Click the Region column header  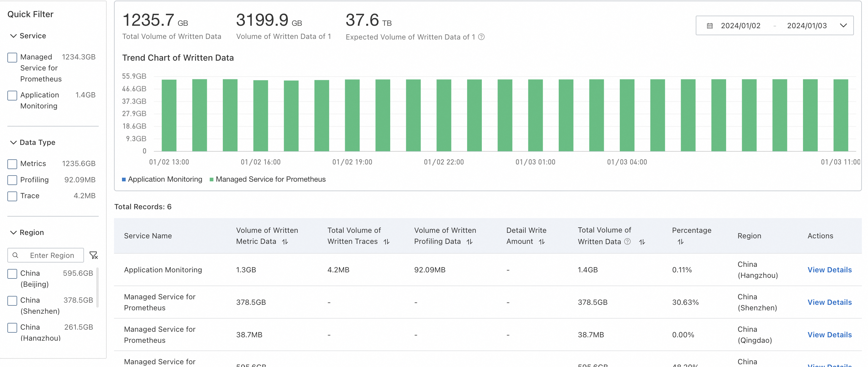pyautogui.click(x=749, y=236)
